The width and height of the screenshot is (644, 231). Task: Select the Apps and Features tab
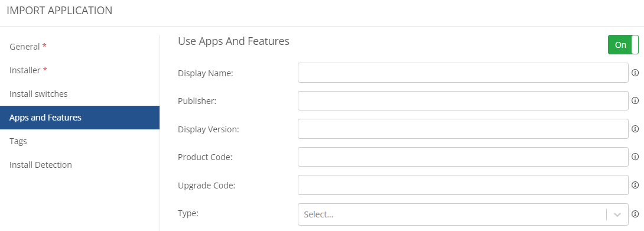point(80,118)
